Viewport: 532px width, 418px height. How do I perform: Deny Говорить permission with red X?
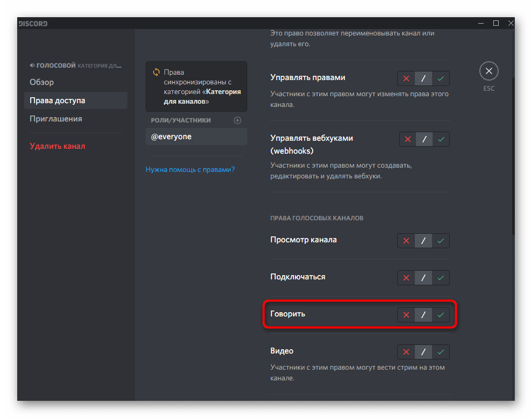coord(406,315)
